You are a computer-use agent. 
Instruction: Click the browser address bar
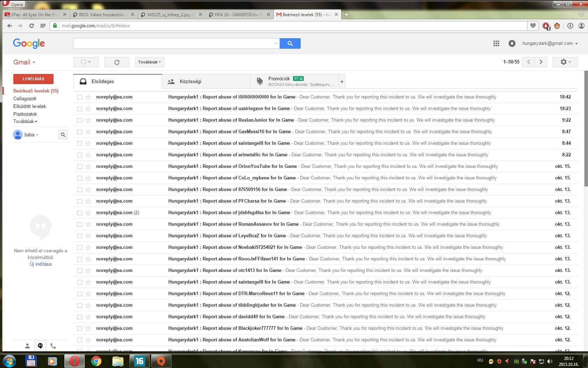click(x=289, y=26)
